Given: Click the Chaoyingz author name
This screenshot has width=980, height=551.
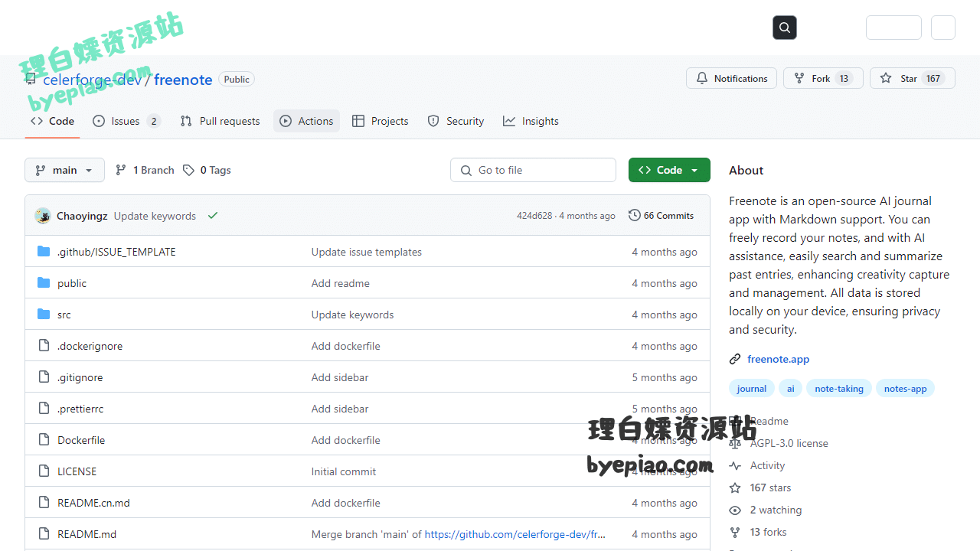Looking at the screenshot, I should (82, 216).
